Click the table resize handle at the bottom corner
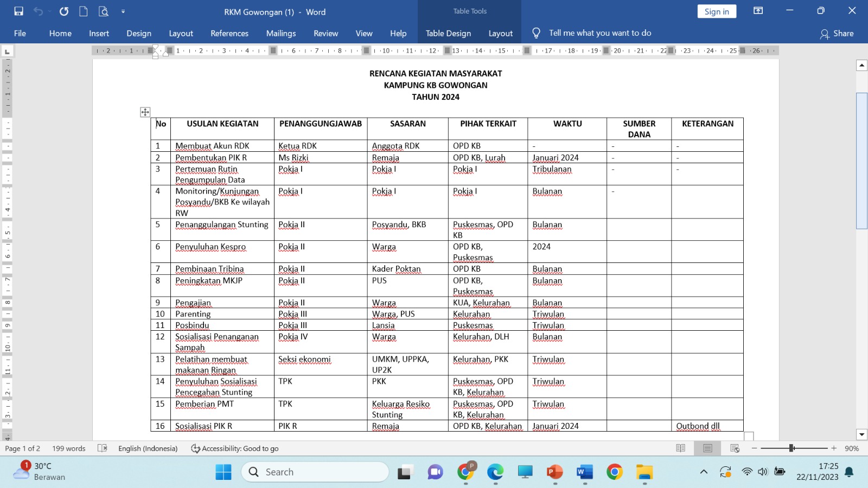This screenshot has height=488, width=868. tap(749, 436)
